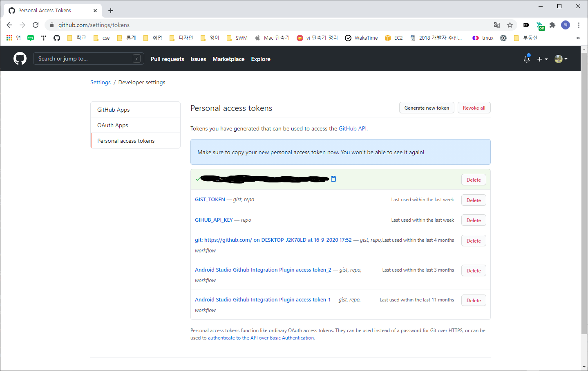Open the GitHub bookmark icon in bookmarks bar
Image resolution: width=588 pixels, height=371 pixels.
tap(57, 38)
